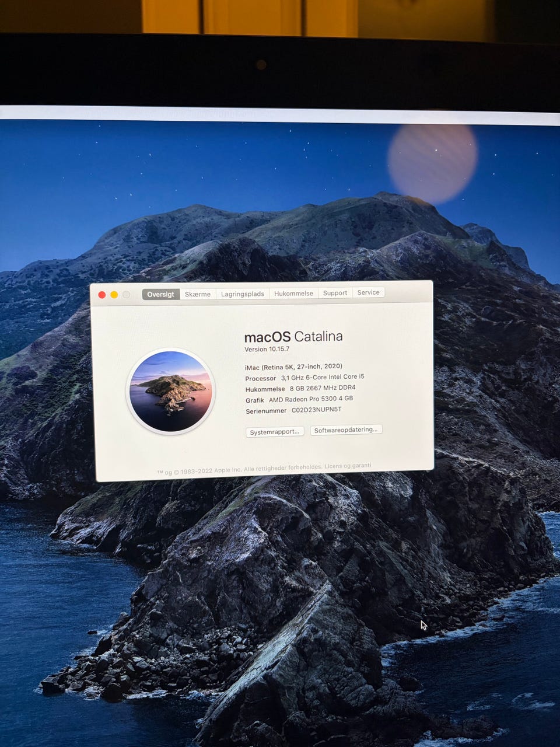Screen dimensions: 560x747
Task: Switch to the Support tab
Action: [x=335, y=293]
